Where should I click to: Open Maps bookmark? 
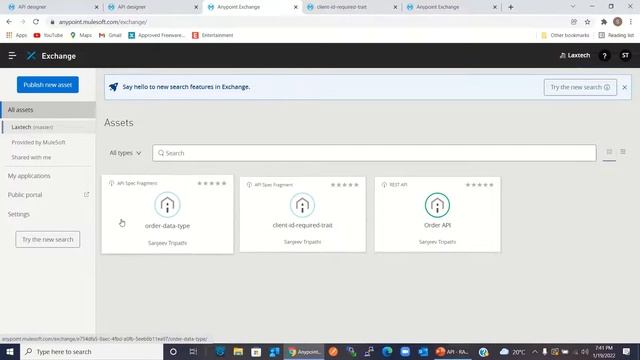click(x=81, y=35)
